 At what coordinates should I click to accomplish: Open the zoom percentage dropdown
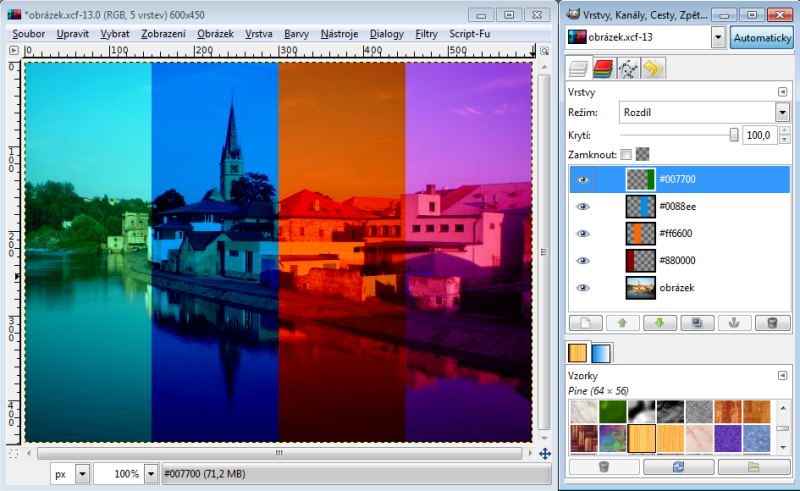click(151, 473)
